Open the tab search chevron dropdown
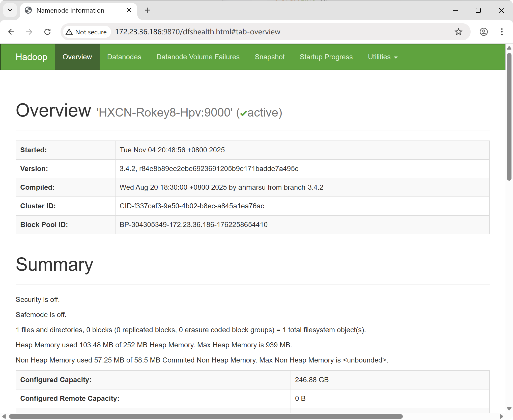 [x=10, y=10]
